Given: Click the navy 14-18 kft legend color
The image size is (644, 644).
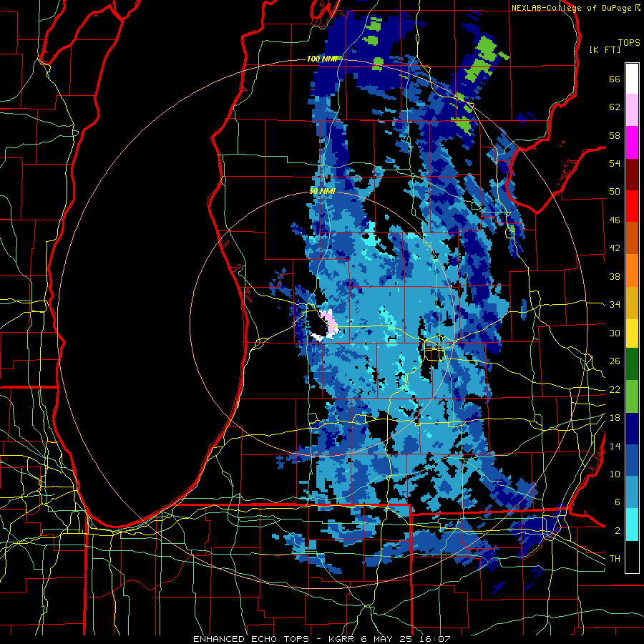Looking at the screenshot, I should (632, 429).
